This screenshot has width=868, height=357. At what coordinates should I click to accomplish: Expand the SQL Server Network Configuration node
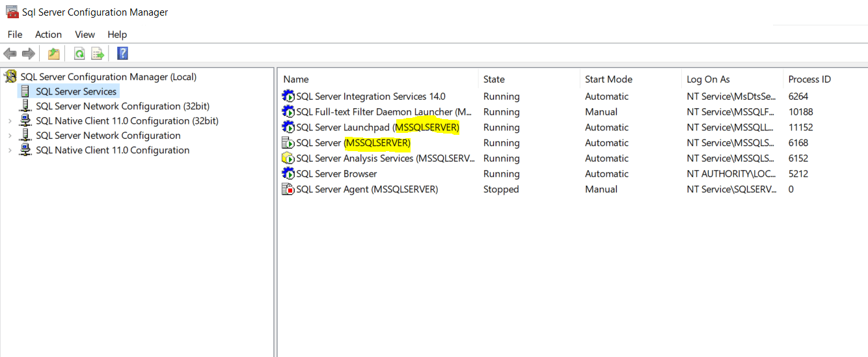coord(10,136)
